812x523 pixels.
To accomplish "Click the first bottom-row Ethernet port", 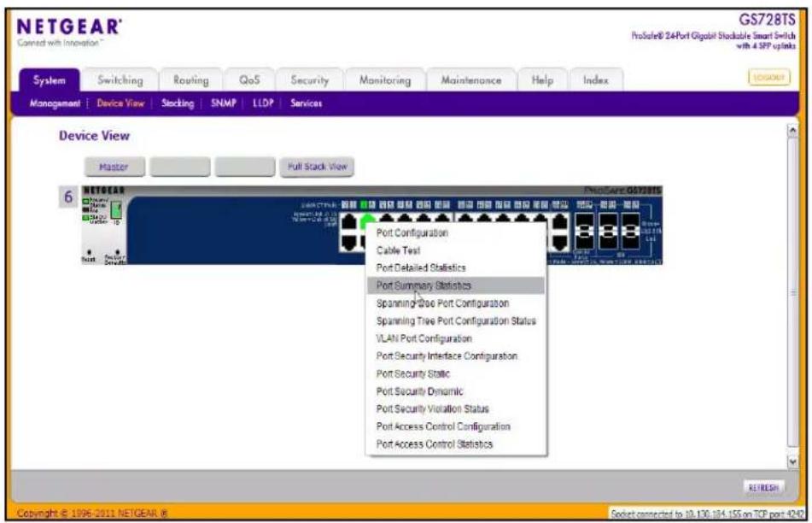I will click(x=349, y=243).
